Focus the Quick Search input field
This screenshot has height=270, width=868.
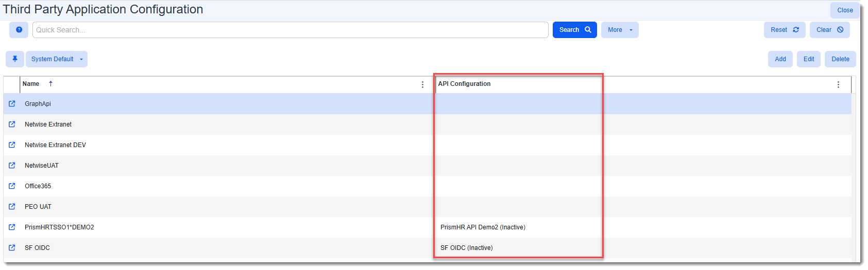click(290, 30)
